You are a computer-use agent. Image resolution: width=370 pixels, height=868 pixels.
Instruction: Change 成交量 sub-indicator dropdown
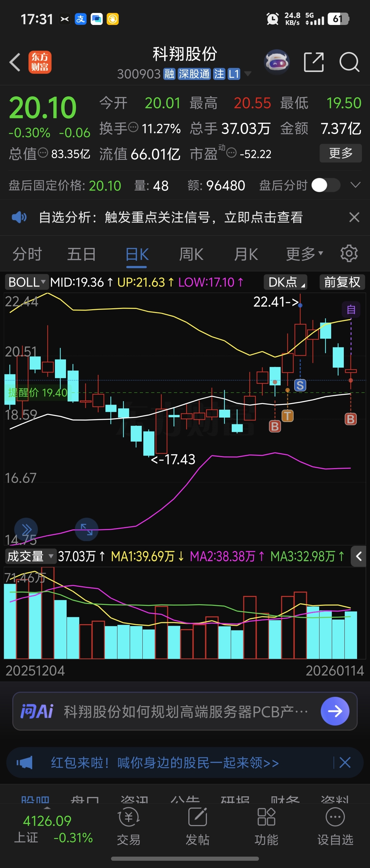[x=30, y=556]
